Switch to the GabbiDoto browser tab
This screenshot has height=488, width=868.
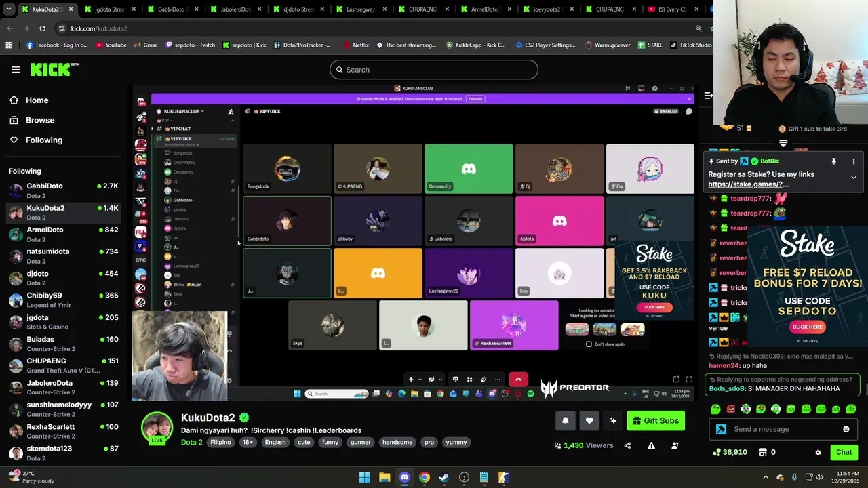click(171, 9)
